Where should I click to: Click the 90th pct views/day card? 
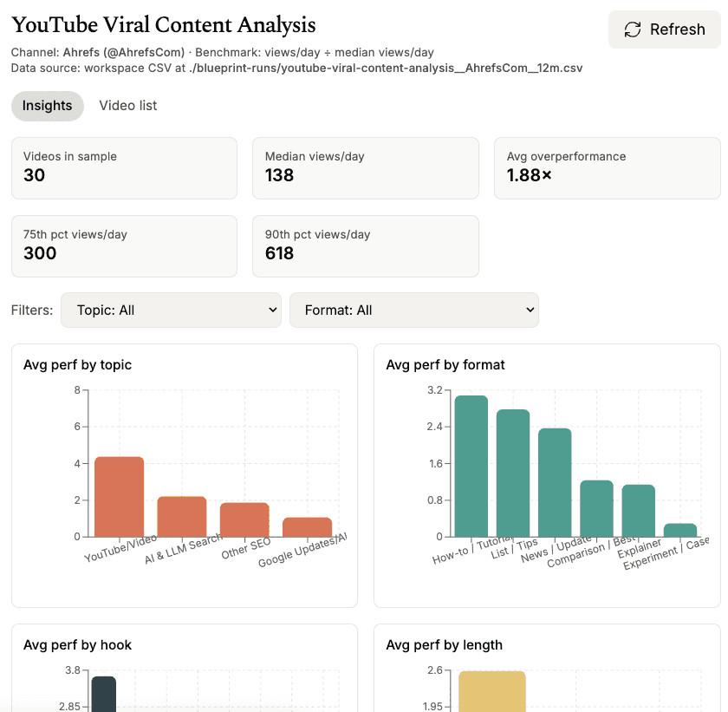(x=366, y=246)
